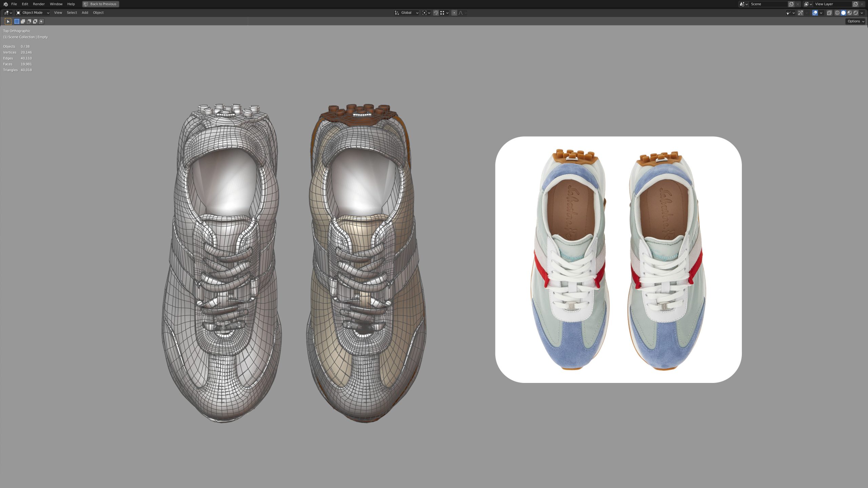The width and height of the screenshot is (868, 488).
Task: Open the transform pivot point dropdown
Action: pos(426,13)
